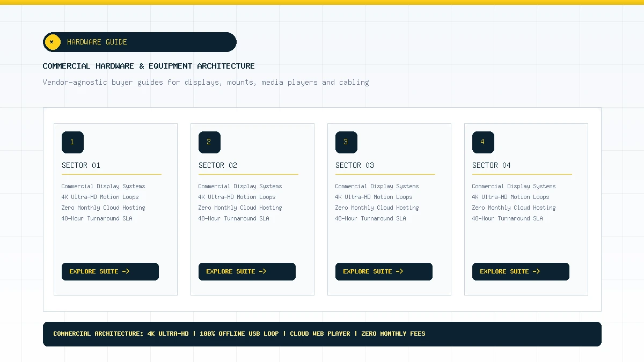Click Commercial Display Systems in Sector 01
Viewport: 644px width, 362px height.
click(x=103, y=186)
